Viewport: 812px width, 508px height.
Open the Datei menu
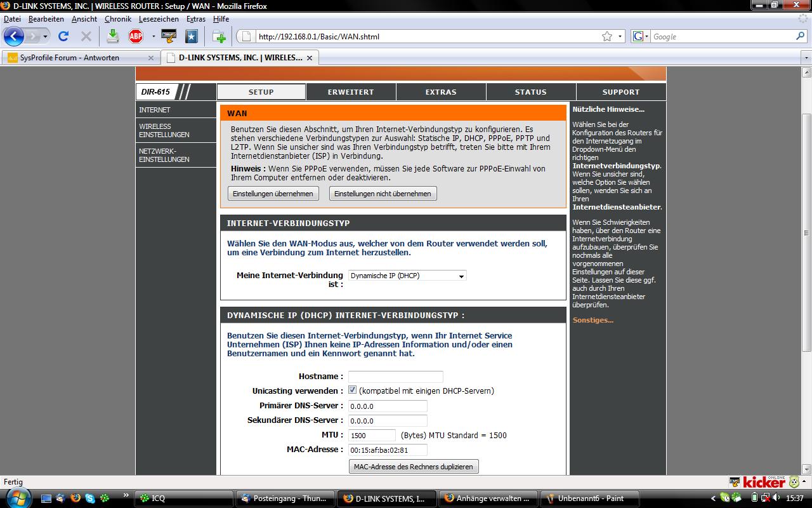click(x=12, y=19)
